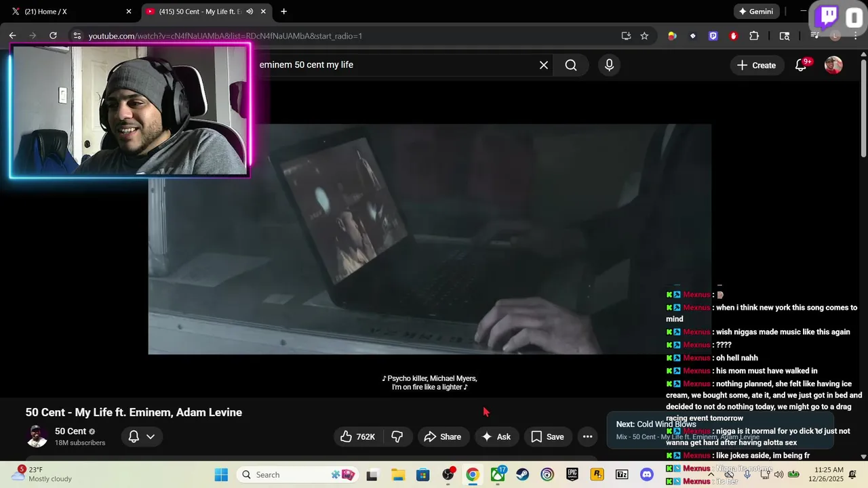
Task: Open a new browser tab
Action: point(283,12)
